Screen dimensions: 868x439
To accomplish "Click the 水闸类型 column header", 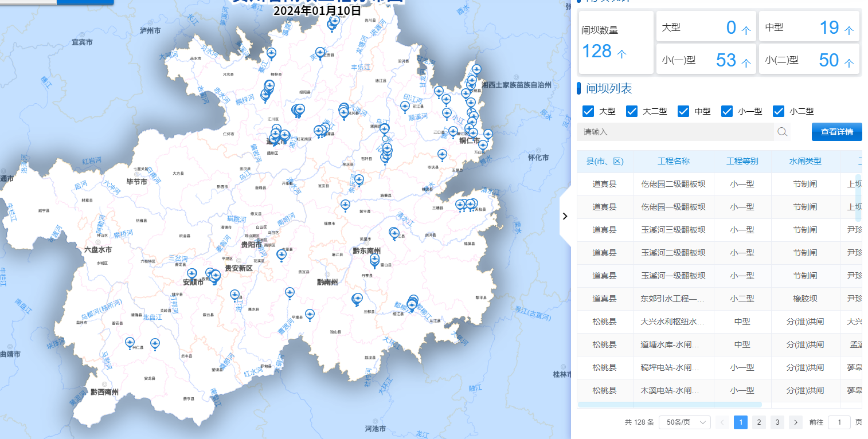I will [x=806, y=161].
